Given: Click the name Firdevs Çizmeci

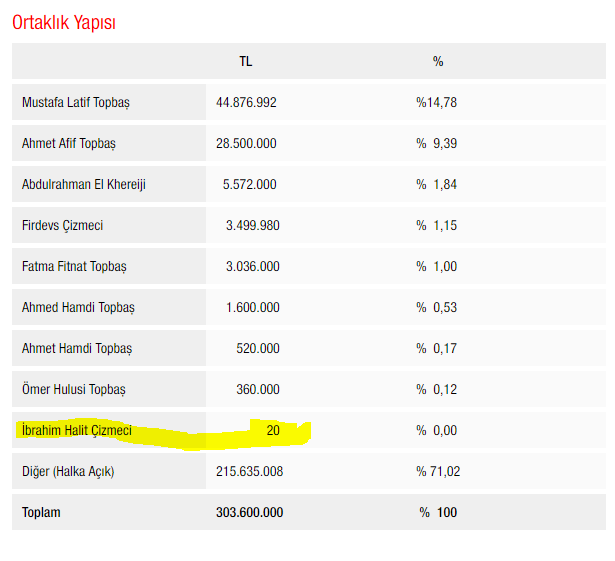Looking at the screenshot, I should [62, 226].
